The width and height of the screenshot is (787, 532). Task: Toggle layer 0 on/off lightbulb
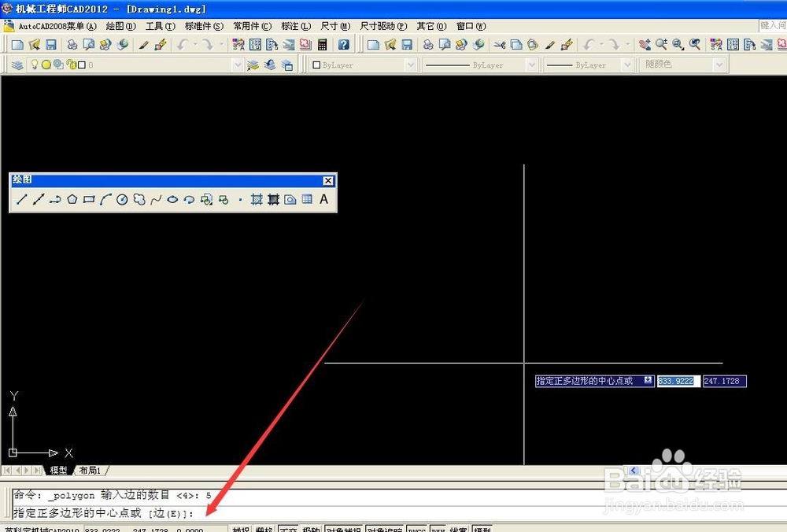coord(34,65)
